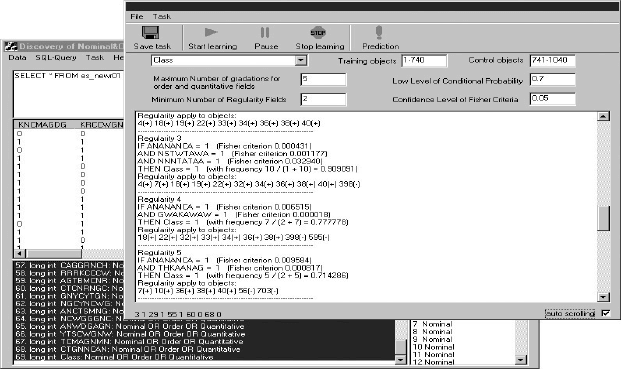
Task: Click the Save task floppy disk icon
Action: click(x=150, y=32)
